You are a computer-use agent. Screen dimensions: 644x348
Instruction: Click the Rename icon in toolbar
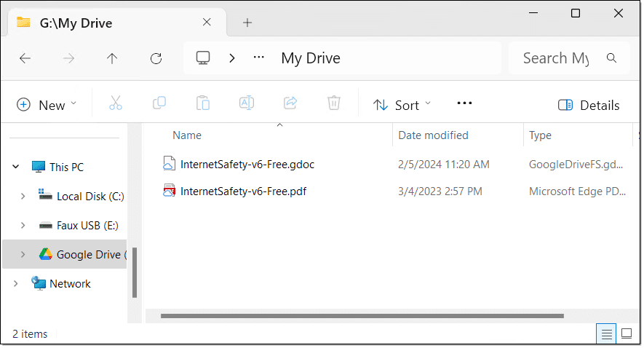tap(247, 103)
